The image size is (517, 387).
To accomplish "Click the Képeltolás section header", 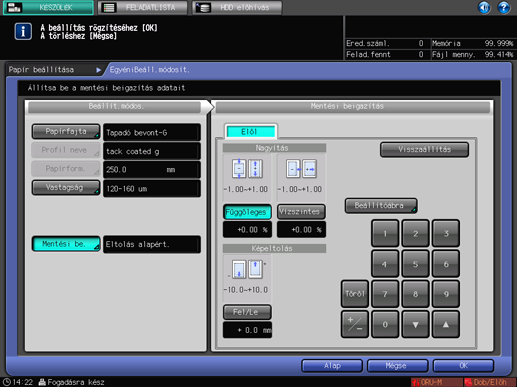I will (274, 248).
